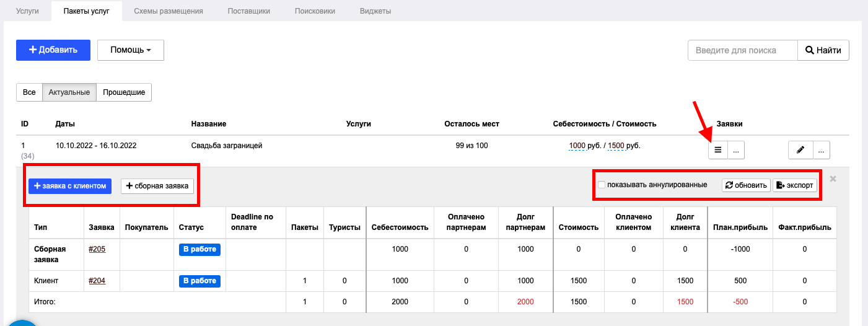Open the ellipsis menu beside the pencil icon
The image size is (868, 326).
coord(821,150)
